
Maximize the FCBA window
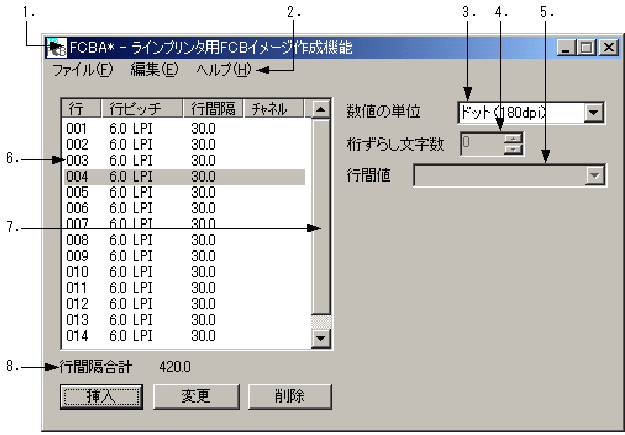click(x=586, y=47)
